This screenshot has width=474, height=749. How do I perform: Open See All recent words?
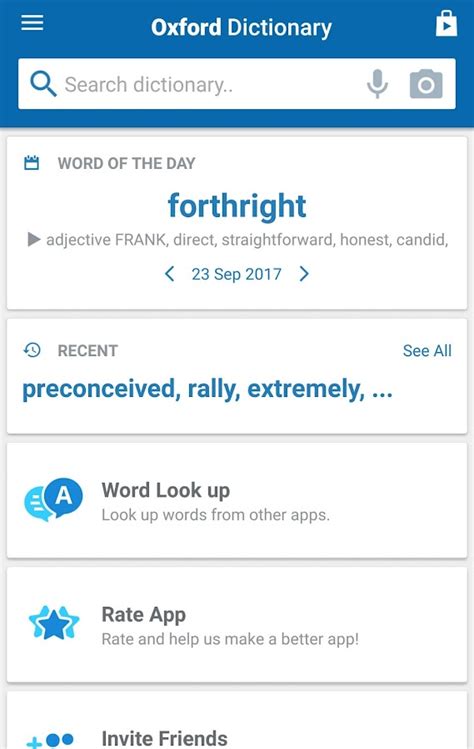tap(427, 351)
